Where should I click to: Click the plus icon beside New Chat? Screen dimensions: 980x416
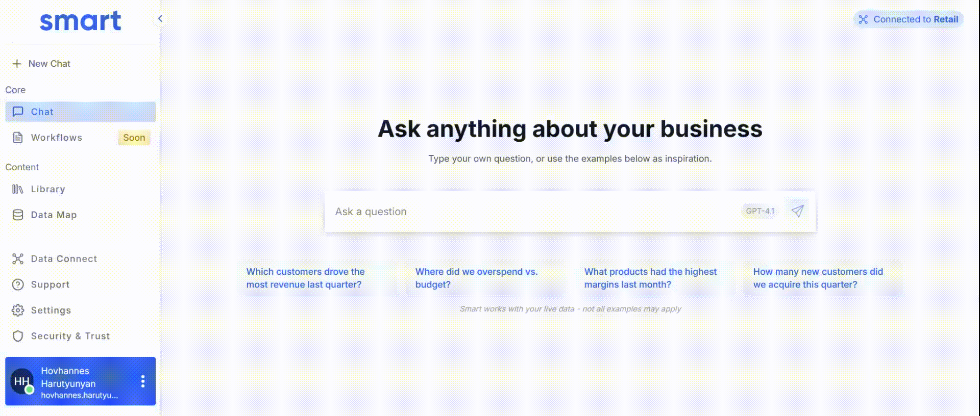(17, 64)
